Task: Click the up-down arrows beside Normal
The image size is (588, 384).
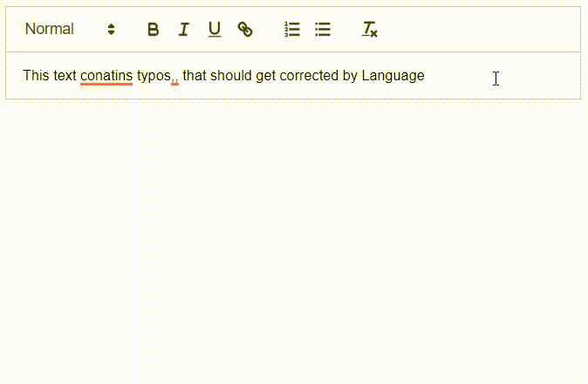Action: pyautogui.click(x=111, y=30)
